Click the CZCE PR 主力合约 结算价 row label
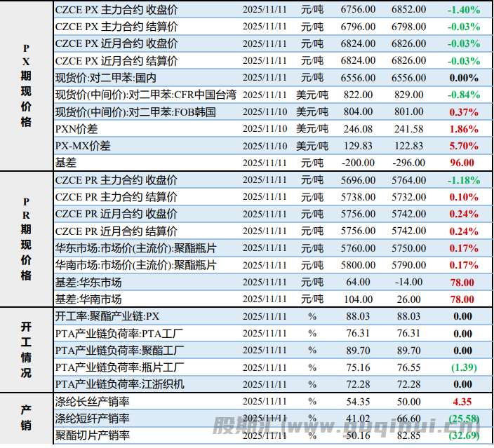This screenshot has width=494, height=448. (116, 197)
